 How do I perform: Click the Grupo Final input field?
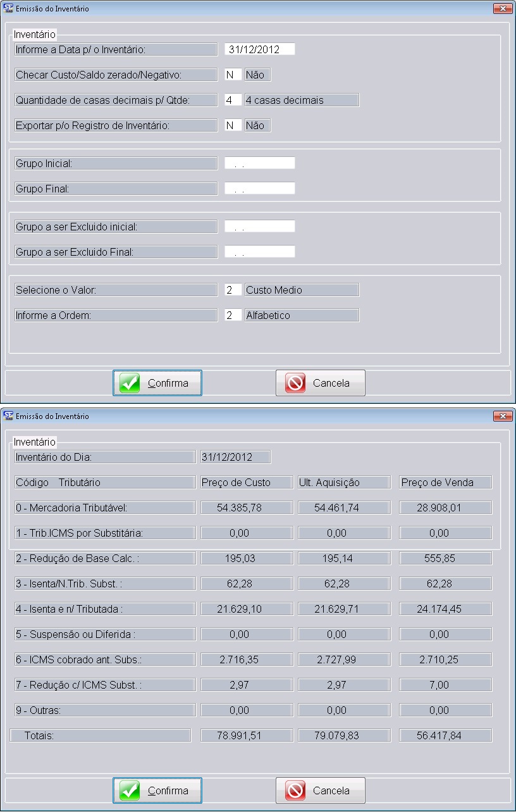pos(259,189)
